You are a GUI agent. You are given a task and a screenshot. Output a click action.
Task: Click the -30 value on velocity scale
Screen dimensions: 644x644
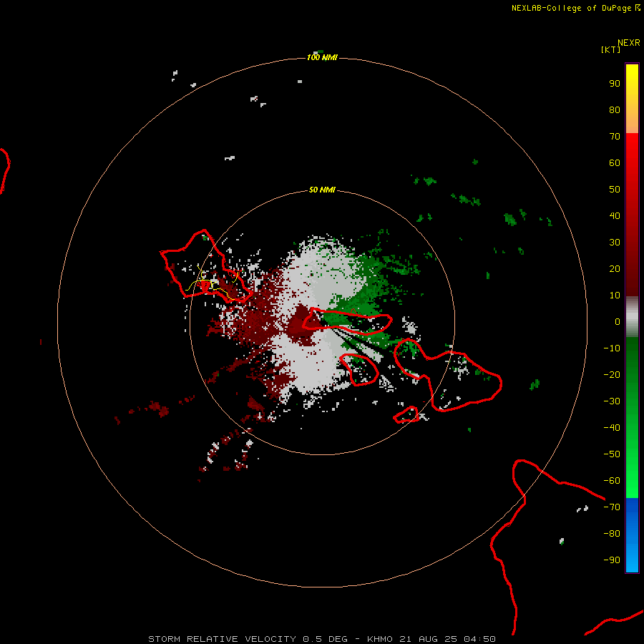612,401
